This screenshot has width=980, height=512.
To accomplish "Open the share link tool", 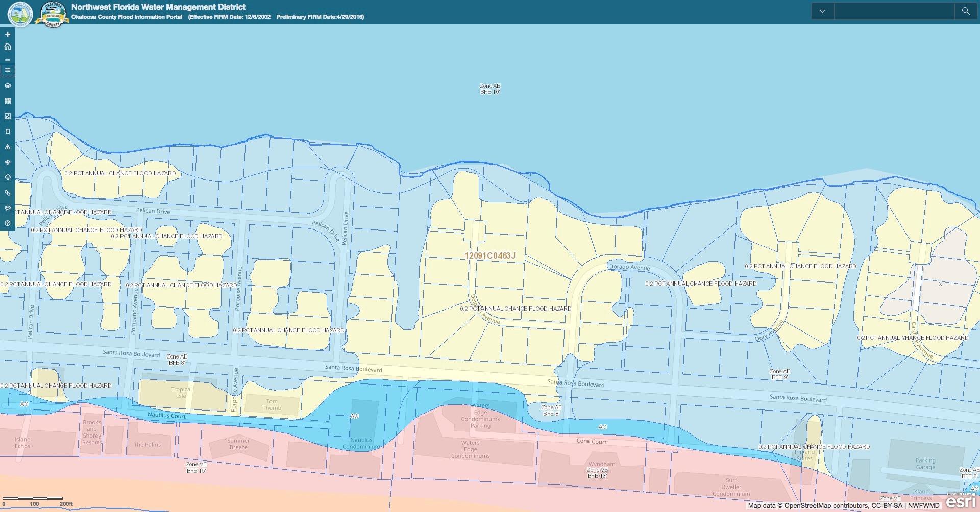I will [x=8, y=193].
